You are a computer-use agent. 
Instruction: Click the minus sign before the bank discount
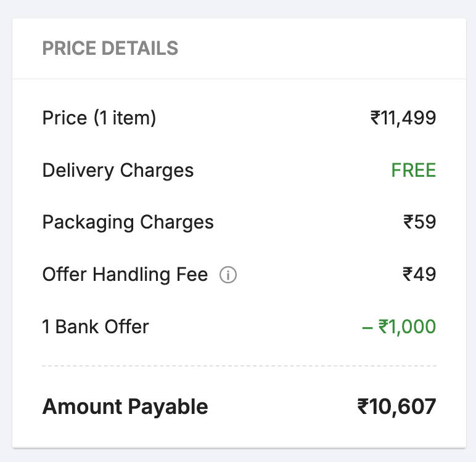point(367,327)
